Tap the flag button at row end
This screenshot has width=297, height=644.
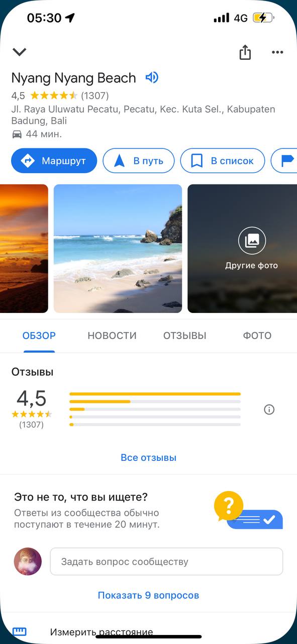click(x=285, y=161)
